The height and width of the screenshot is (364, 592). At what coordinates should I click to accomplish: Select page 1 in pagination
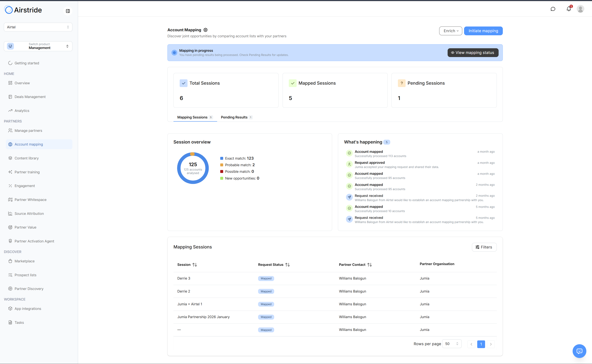point(481,344)
